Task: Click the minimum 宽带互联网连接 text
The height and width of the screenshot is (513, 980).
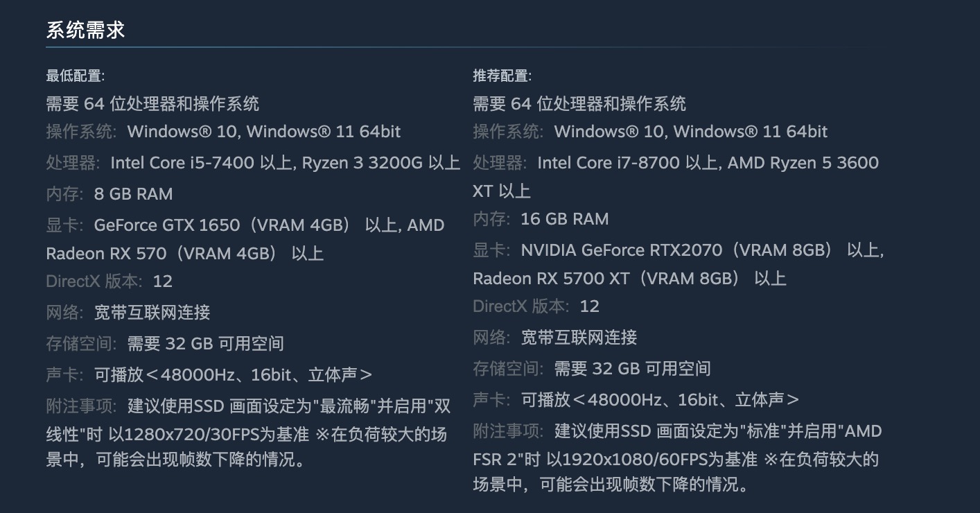Action: pos(152,313)
